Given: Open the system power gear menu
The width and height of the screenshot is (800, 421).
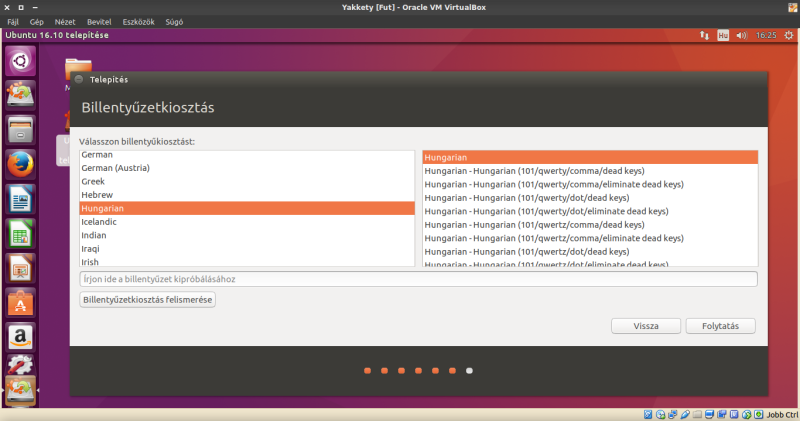Looking at the screenshot, I should pos(787,35).
